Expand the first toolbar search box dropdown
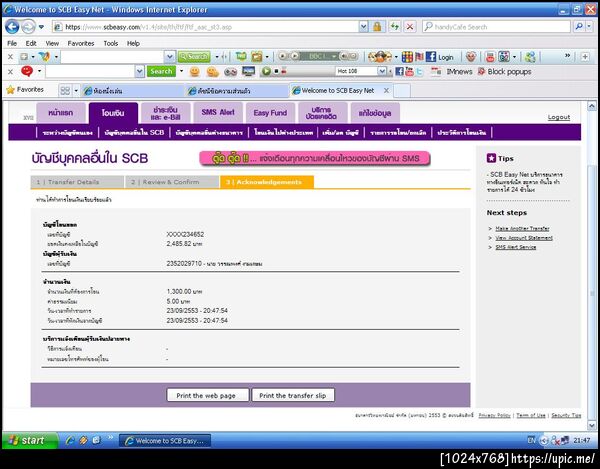Image resolution: width=600 pixels, height=469 pixels. click(x=170, y=57)
